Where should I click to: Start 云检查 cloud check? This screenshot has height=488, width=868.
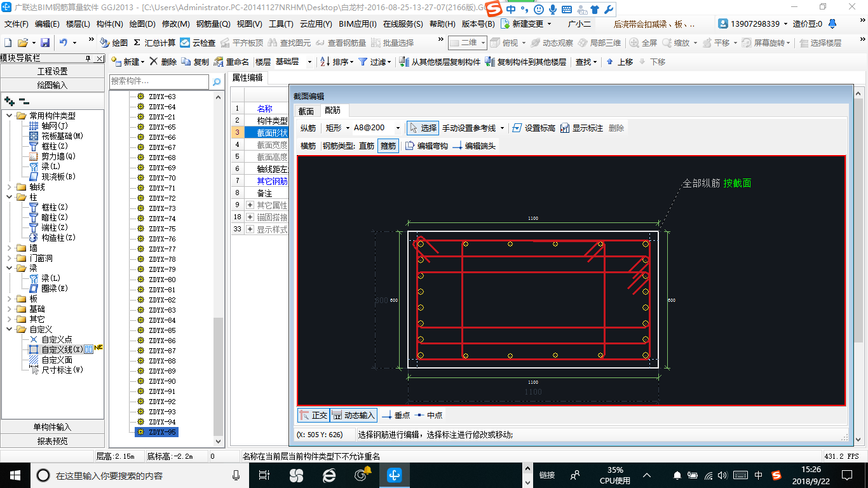(x=198, y=43)
